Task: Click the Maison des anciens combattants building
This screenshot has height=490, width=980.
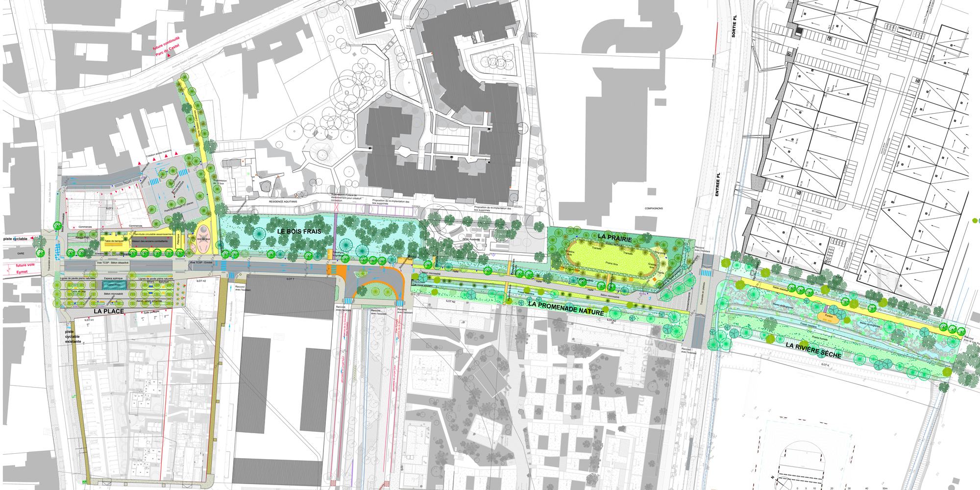Action: click(x=149, y=241)
